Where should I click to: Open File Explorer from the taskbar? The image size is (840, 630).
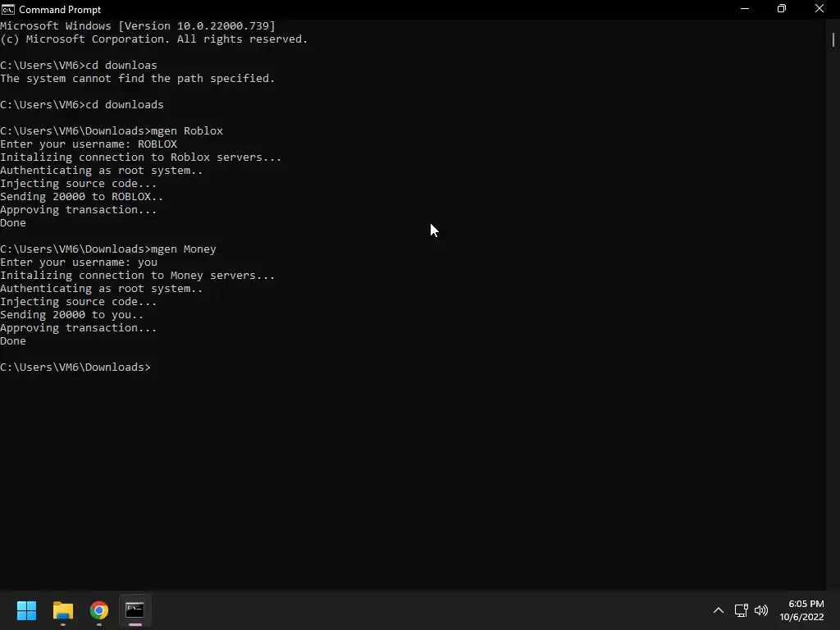click(62, 610)
